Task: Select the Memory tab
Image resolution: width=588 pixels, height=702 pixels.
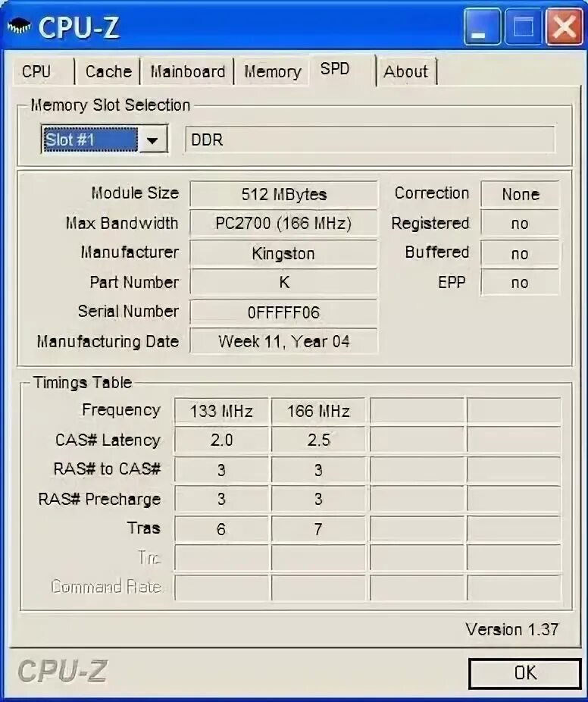Action: coord(272,71)
